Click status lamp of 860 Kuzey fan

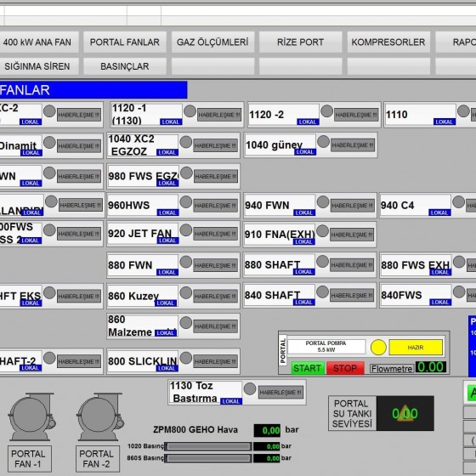pyautogui.click(x=186, y=292)
